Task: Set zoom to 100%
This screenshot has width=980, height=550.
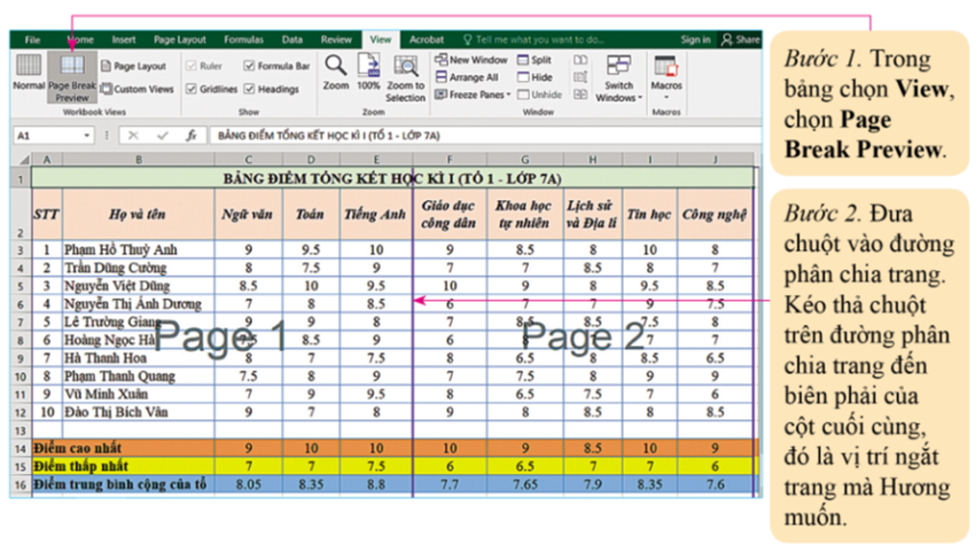Action: coord(369,72)
